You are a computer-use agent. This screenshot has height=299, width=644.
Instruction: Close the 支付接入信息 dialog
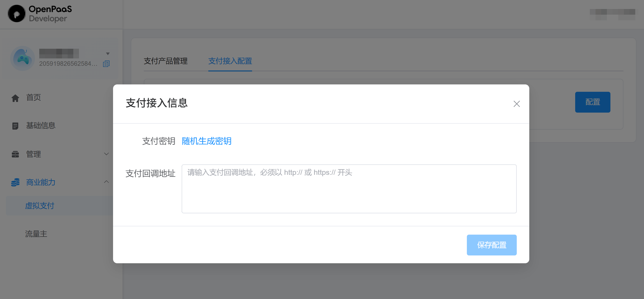[517, 104]
